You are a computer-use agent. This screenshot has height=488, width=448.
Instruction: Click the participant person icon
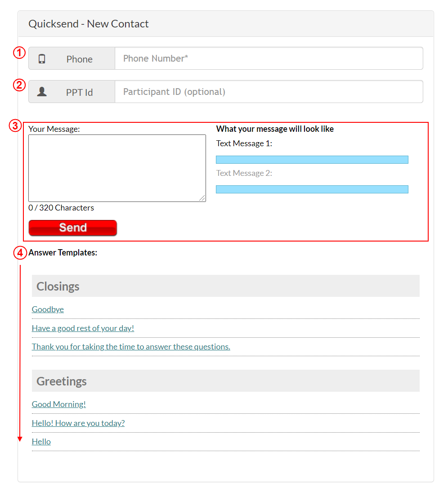tap(42, 92)
